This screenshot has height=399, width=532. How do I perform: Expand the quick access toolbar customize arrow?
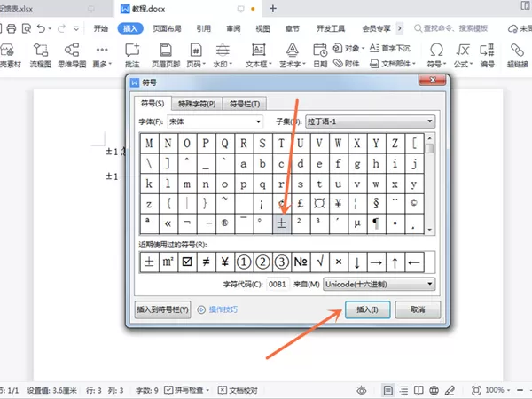[76, 29]
